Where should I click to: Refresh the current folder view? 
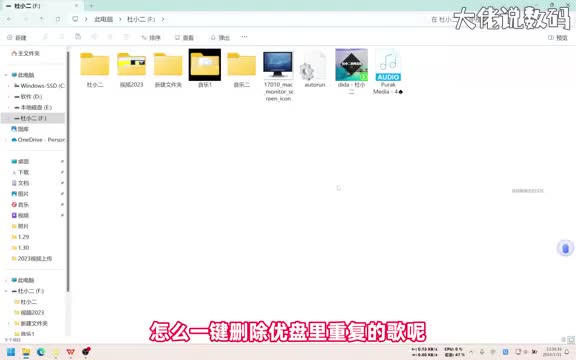coord(58,19)
